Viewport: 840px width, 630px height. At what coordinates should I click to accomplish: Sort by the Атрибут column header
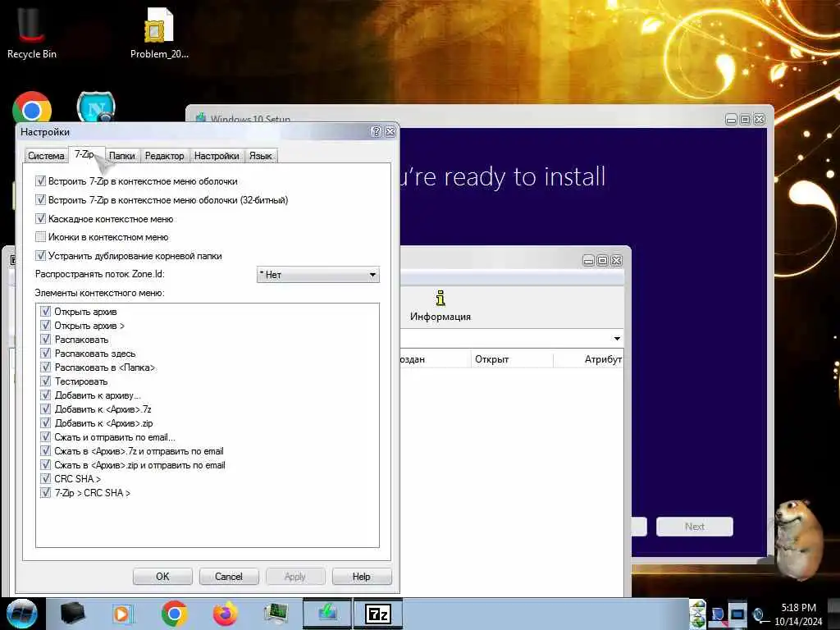click(x=588, y=359)
